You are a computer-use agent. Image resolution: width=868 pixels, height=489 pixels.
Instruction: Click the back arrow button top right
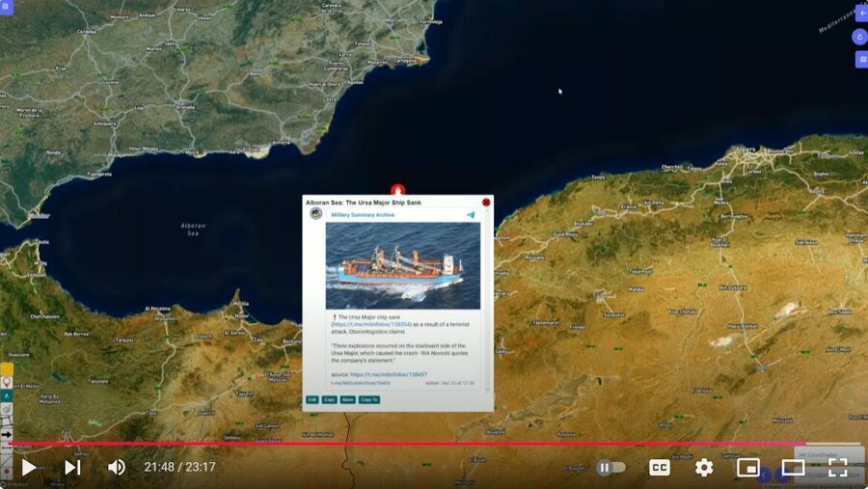(862, 14)
